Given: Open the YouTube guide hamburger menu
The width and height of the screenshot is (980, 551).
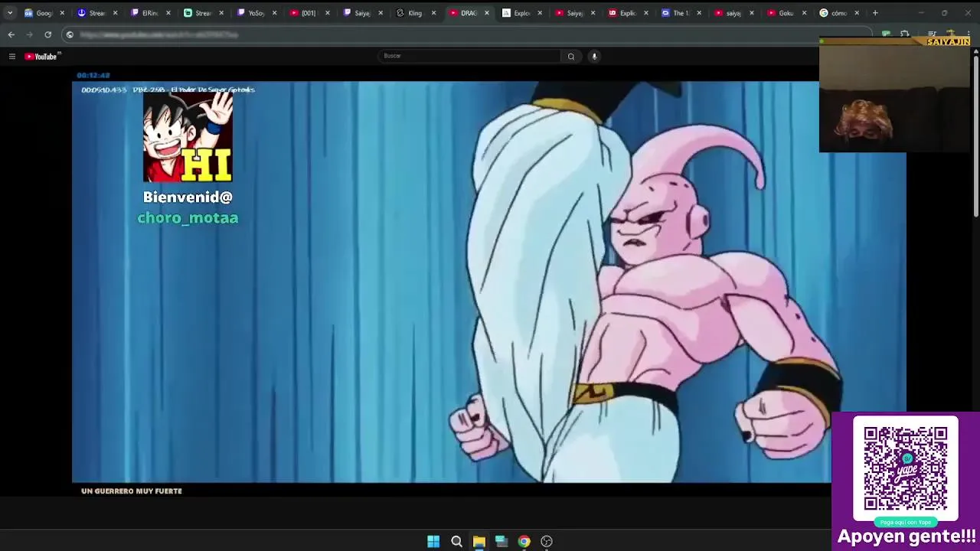Looking at the screenshot, I should click(x=11, y=56).
